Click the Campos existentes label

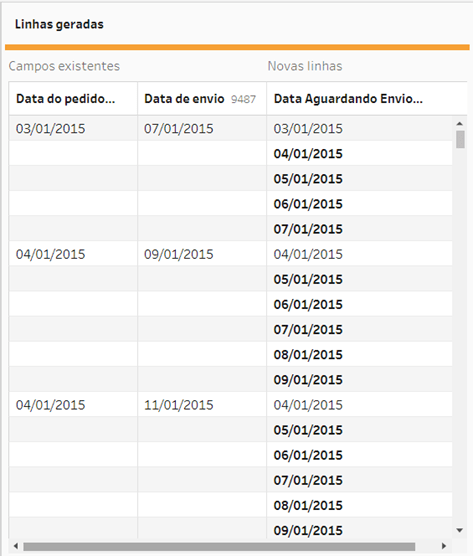64,66
